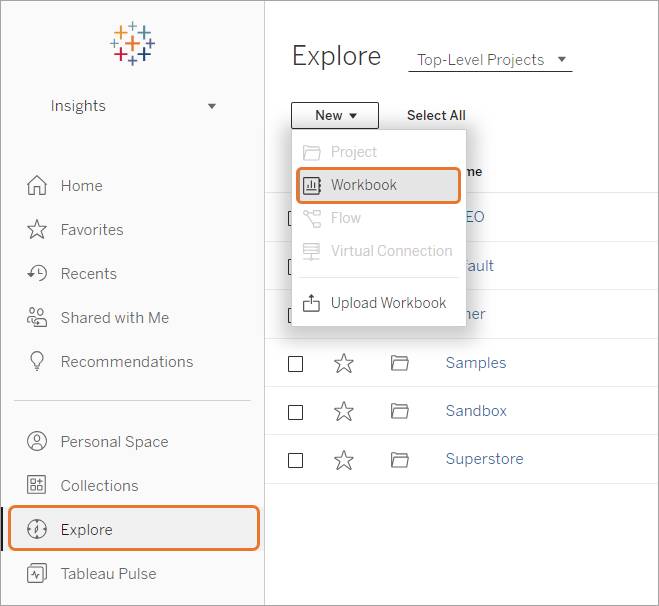This screenshot has width=659, height=606.
Task: Favorite the Superstore project star
Action: 344,460
